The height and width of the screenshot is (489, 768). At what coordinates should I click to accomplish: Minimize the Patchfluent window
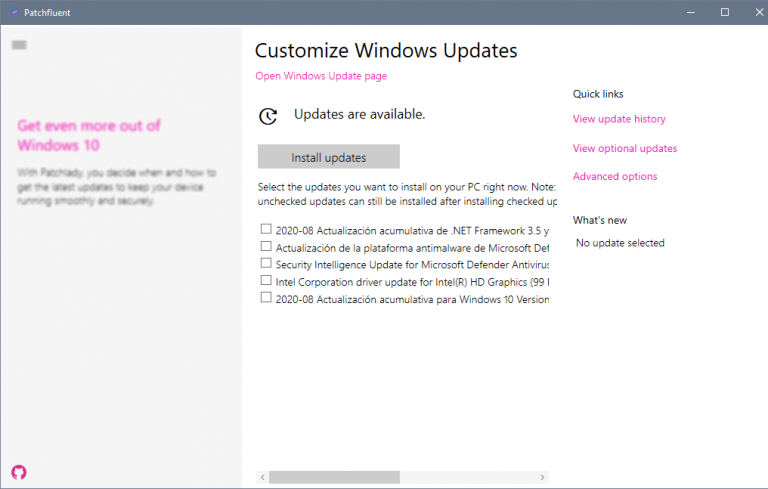(690, 12)
